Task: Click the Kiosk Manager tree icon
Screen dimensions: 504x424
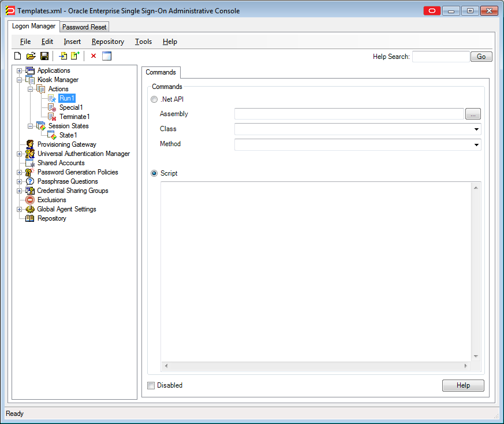Action: (30, 80)
